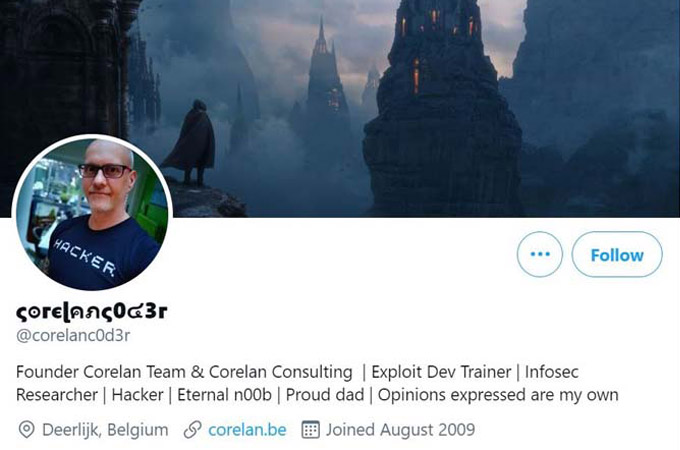Open the corelan.be website link
Image resolution: width=680 pixels, height=450 pixels.
pyautogui.click(x=247, y=430)
